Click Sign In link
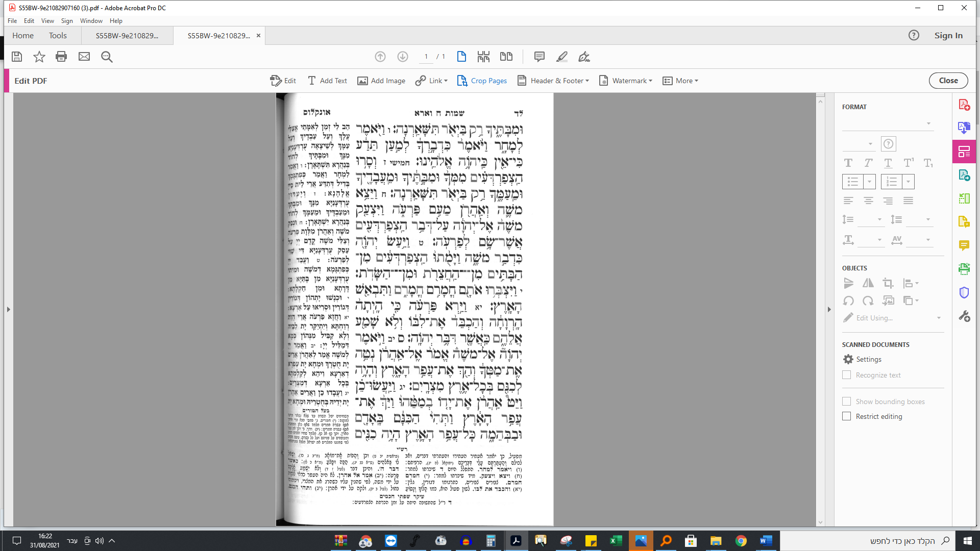 (948, 36)
